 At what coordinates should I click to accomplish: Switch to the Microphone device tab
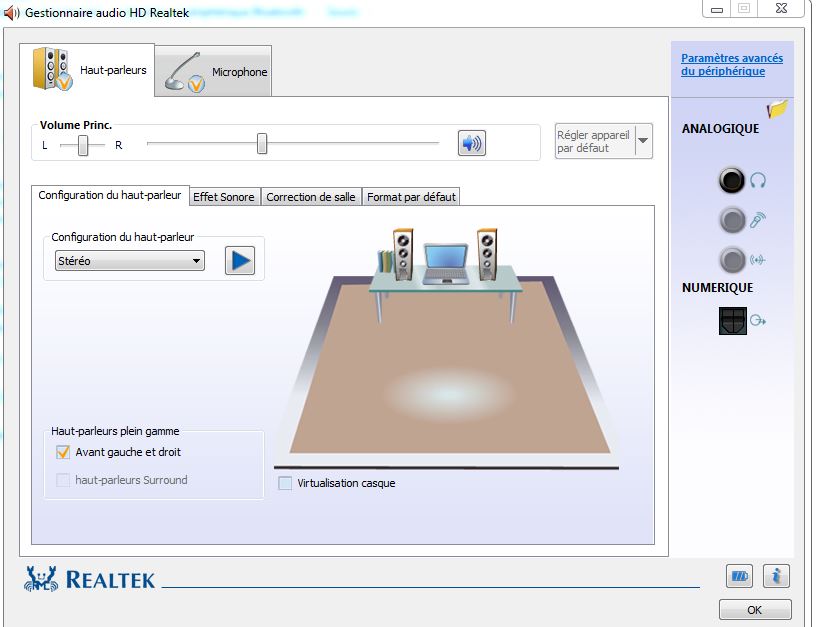tap(214, 71)
